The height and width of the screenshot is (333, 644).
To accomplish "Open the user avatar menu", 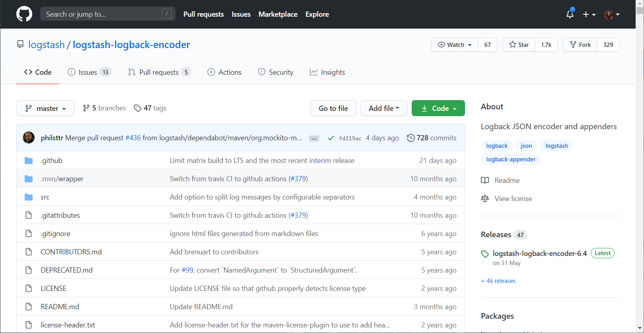I will pos(612,14).
